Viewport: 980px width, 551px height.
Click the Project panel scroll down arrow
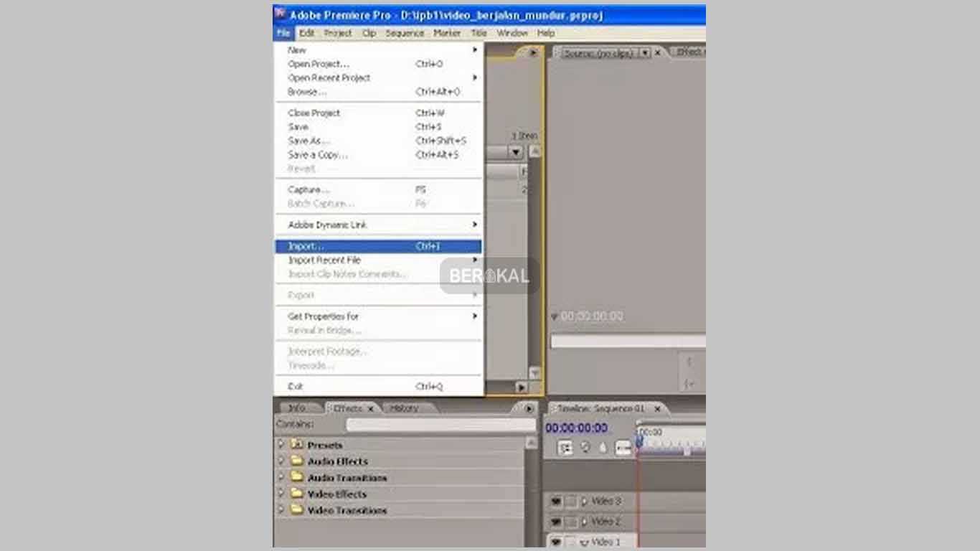(534, 373)
